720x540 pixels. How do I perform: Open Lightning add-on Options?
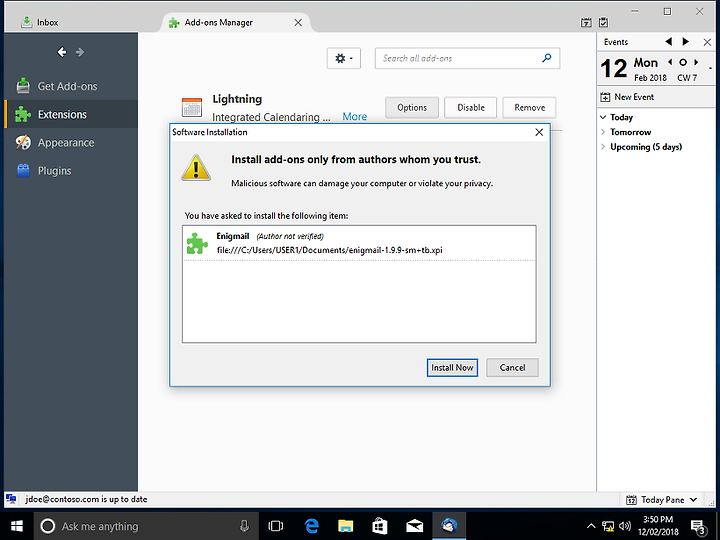[x=412, y=107]
